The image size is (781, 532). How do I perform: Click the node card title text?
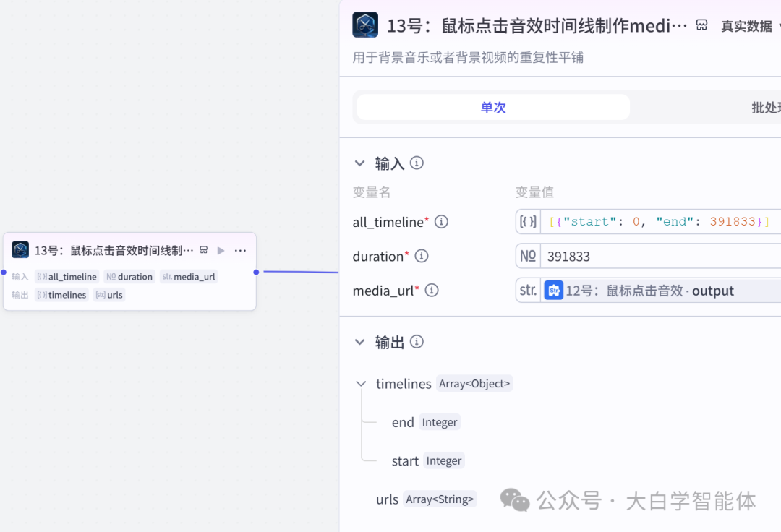(x=114, y=250)
